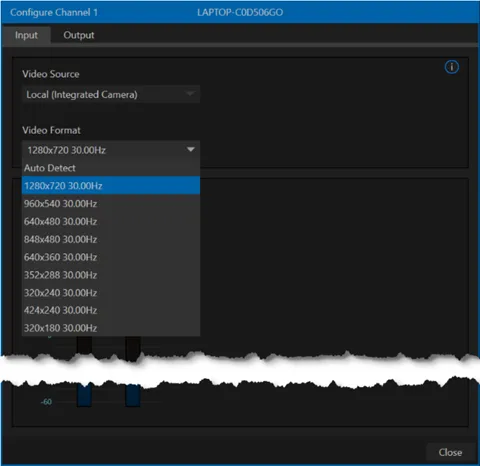This screenshot has width=480, height=466.
Task: Choose 848x480 30.00Hz format
Action: [111, 239]
